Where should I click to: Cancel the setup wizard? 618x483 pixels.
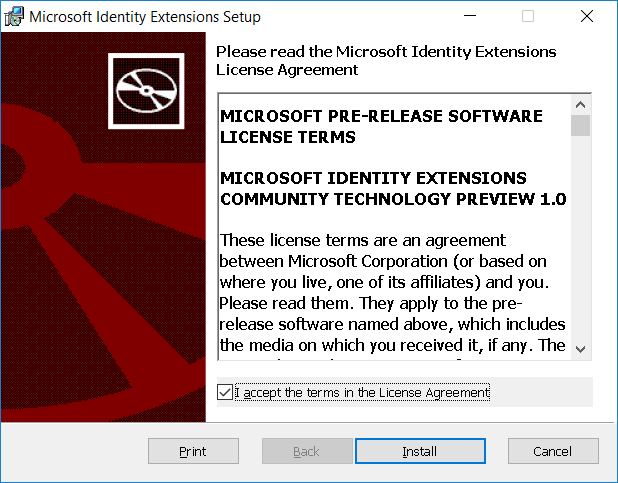pos(553,451)
